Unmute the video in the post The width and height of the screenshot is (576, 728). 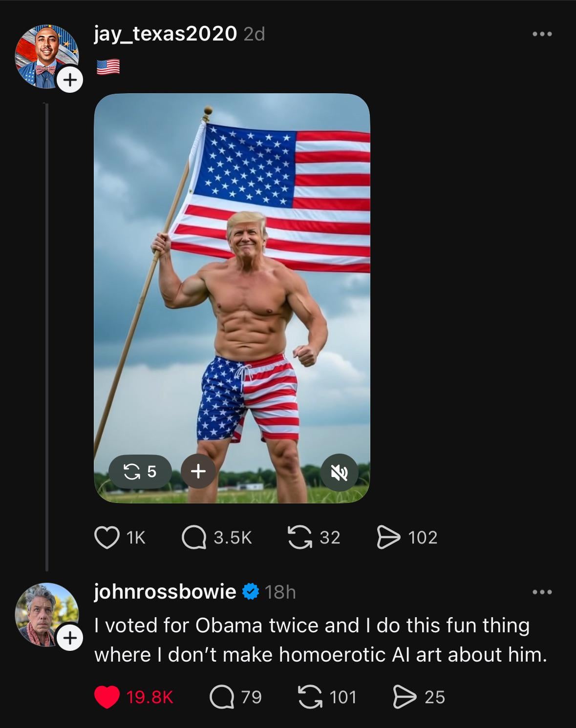click(x=340, y=472)
